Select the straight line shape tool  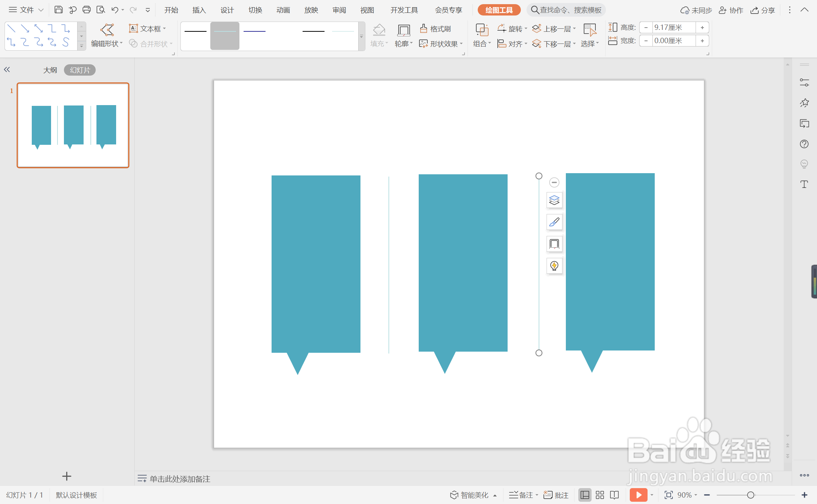11,28
